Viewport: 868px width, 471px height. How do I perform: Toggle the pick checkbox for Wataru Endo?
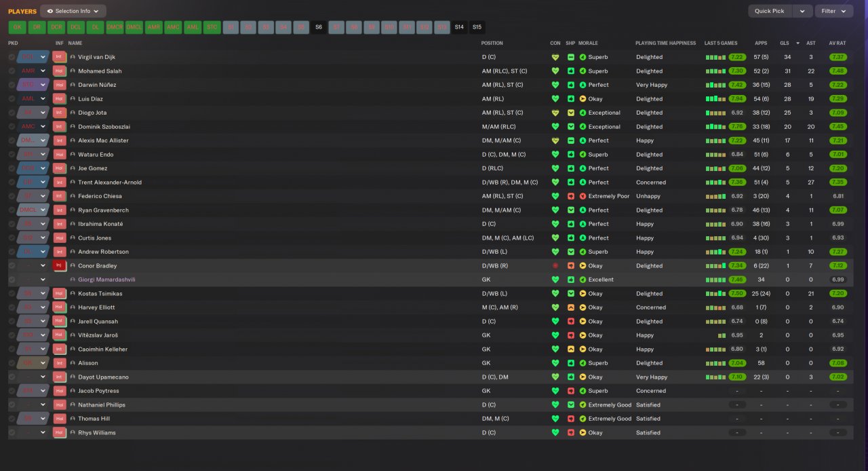click(x=12, y=154)
